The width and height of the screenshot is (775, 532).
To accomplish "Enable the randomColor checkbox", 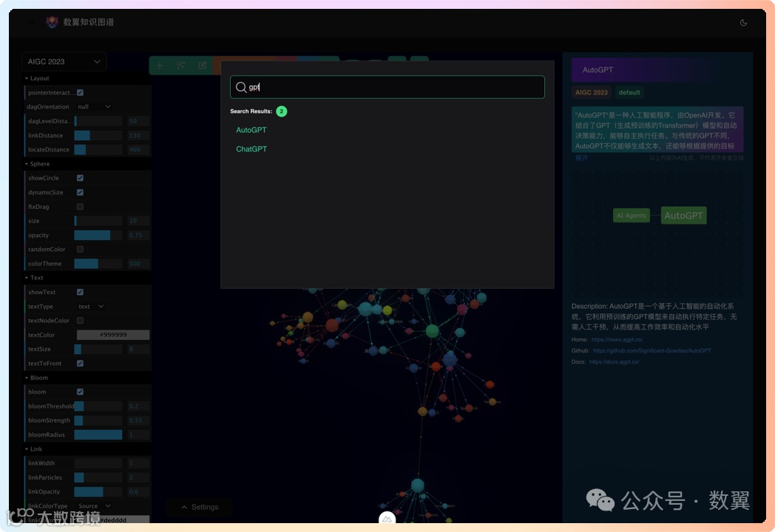I will coord(80,250).
